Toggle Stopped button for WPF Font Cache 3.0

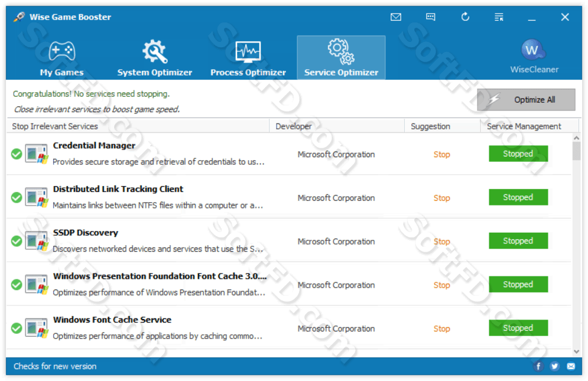(x=518, y=284)
